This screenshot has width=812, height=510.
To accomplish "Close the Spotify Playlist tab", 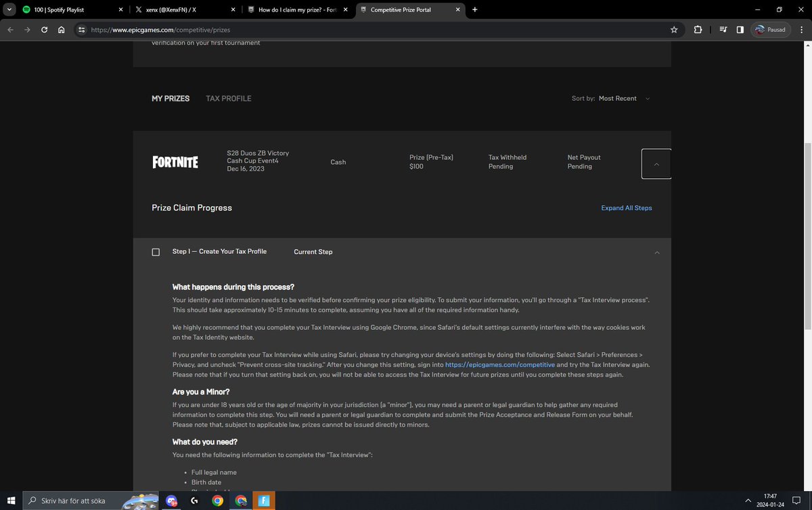I will tap(120, 10).
